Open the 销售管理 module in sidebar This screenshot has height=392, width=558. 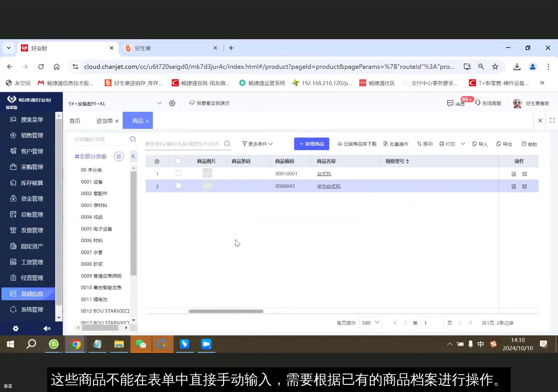click(x=27, y=135)
